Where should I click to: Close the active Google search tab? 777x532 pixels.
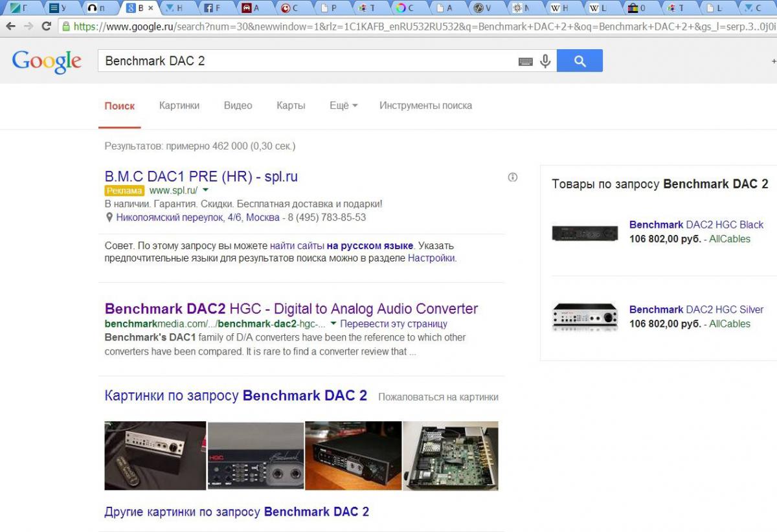point(151,8)
